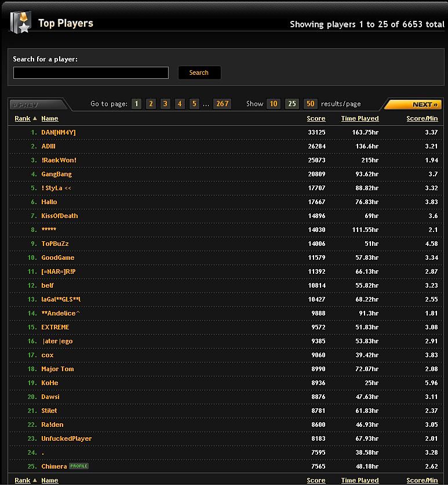This screenshot has height=486, width=448.
Task: Select score value 7565
Action: (318, 466)
